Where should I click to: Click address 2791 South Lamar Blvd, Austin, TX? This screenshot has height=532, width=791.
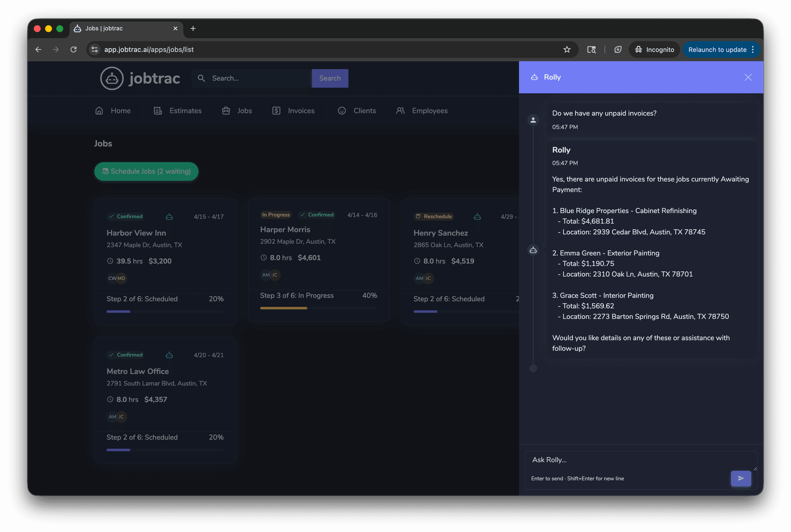(156, 383)
